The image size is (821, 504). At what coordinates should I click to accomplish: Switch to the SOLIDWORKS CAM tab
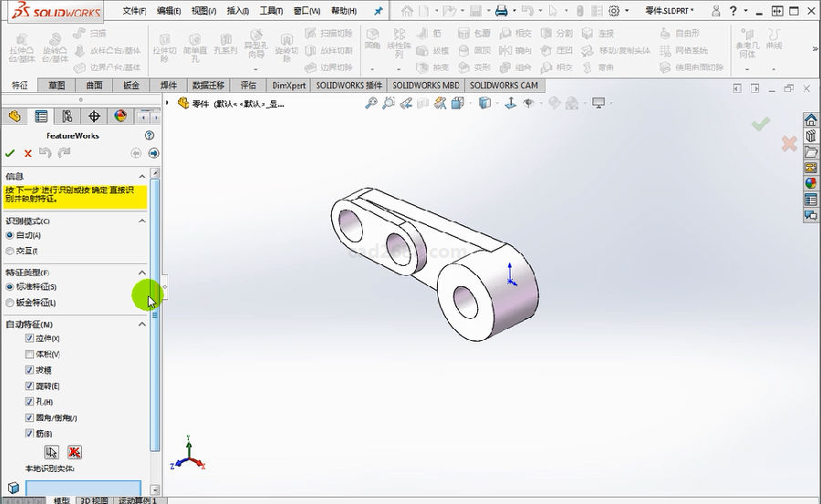(x=503, y=86)
